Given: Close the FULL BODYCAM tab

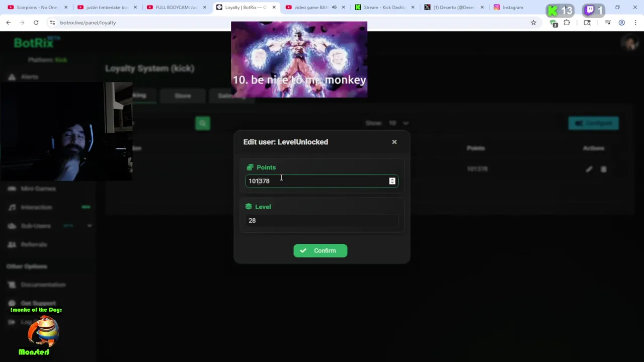Looking at the screenshot, I should (204, 8).
